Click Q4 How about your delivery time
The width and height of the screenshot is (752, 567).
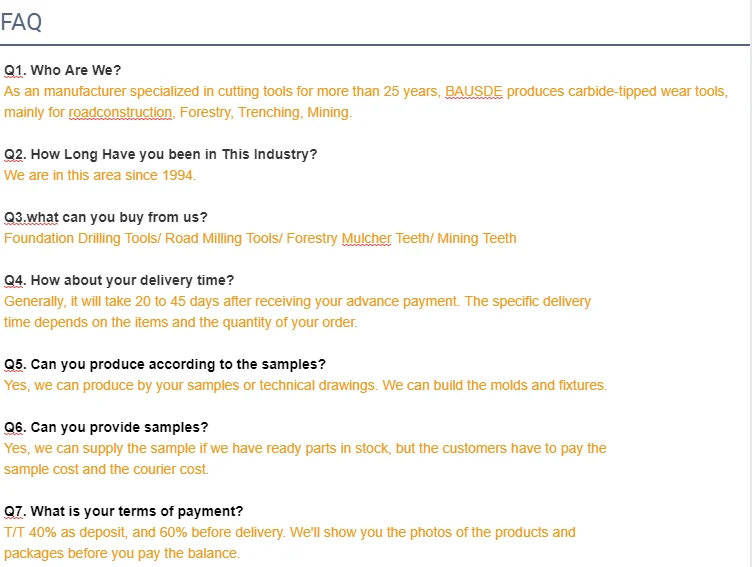119,280
